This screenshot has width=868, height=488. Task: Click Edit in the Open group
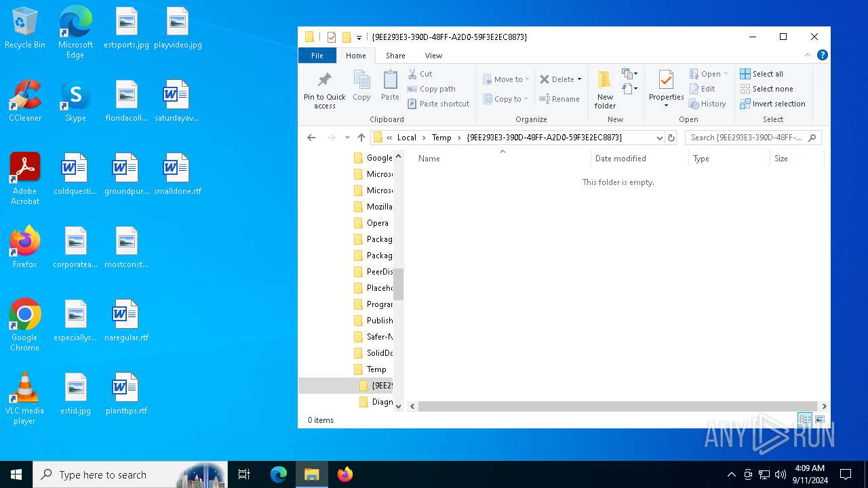pyautogui.click(x=702, y=89)
